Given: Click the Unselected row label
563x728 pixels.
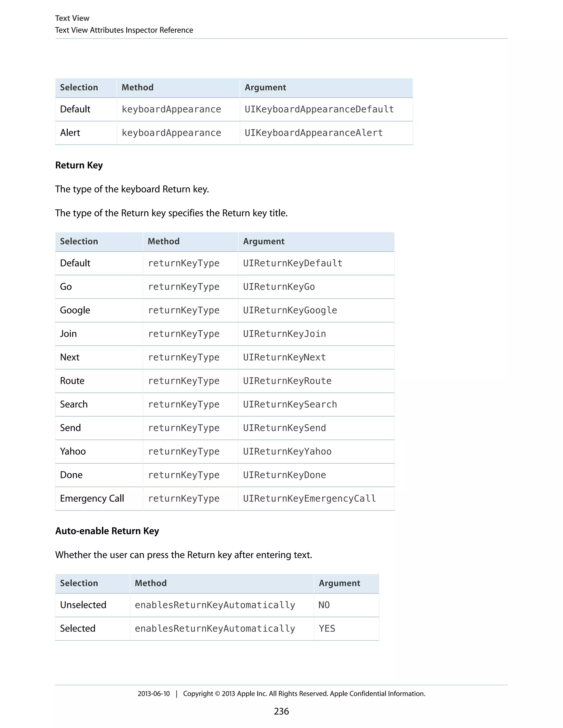Looking at the screenshot, I should [x=83, y=605].
